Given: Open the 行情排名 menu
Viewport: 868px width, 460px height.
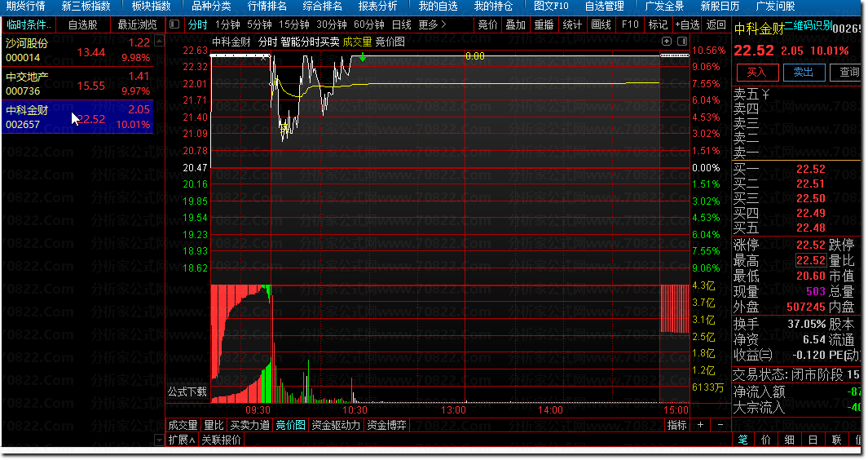Looking at the screenshot, I should 267,7.
